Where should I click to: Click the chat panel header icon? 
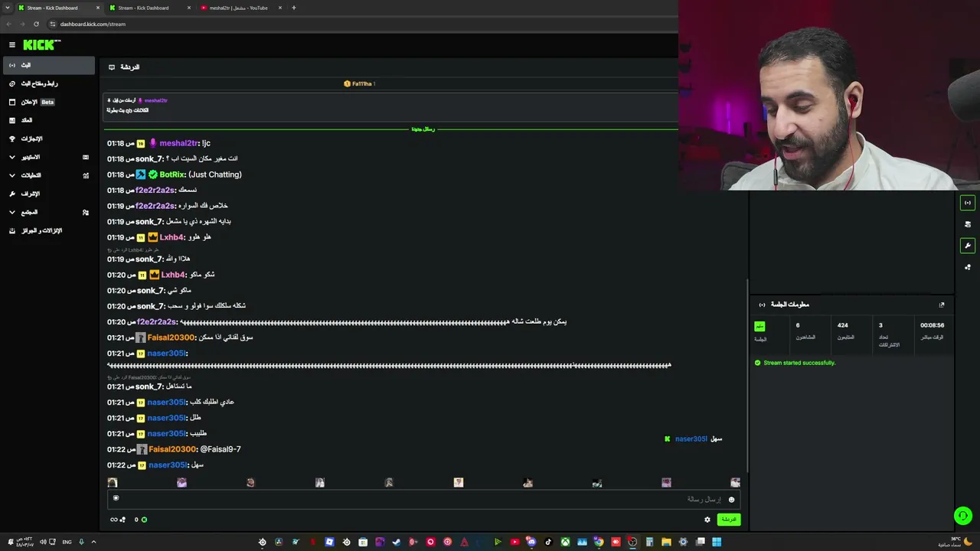112,67
